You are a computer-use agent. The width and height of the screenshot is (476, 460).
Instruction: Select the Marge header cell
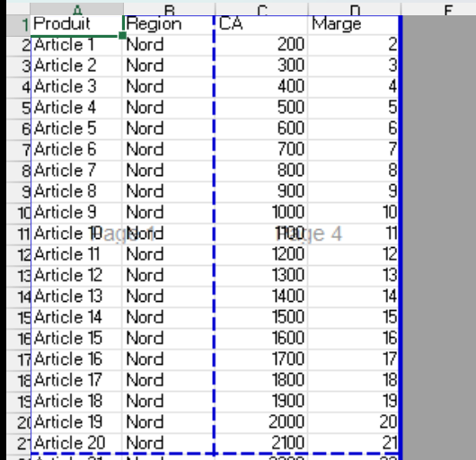(x=353, y=24)
